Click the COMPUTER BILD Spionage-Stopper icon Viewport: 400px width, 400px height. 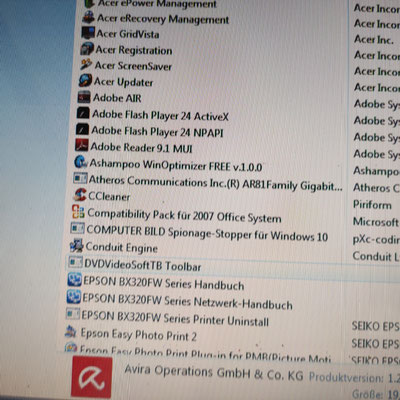[x=77, y=228]
